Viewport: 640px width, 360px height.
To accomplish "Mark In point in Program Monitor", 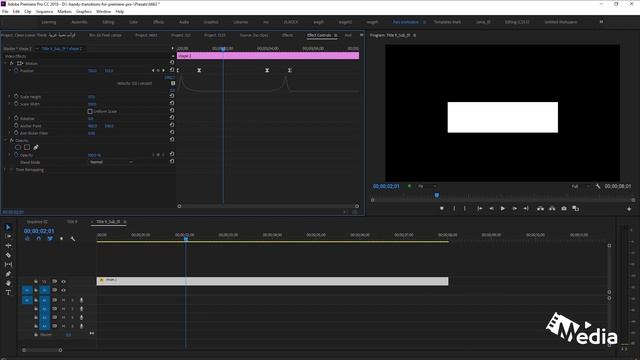I will (x=454, y=209).
